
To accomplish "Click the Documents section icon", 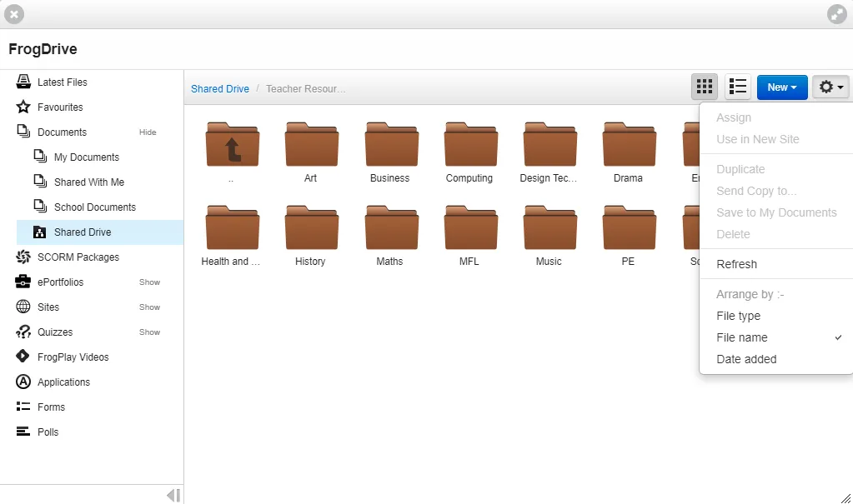I will [23, 132].
